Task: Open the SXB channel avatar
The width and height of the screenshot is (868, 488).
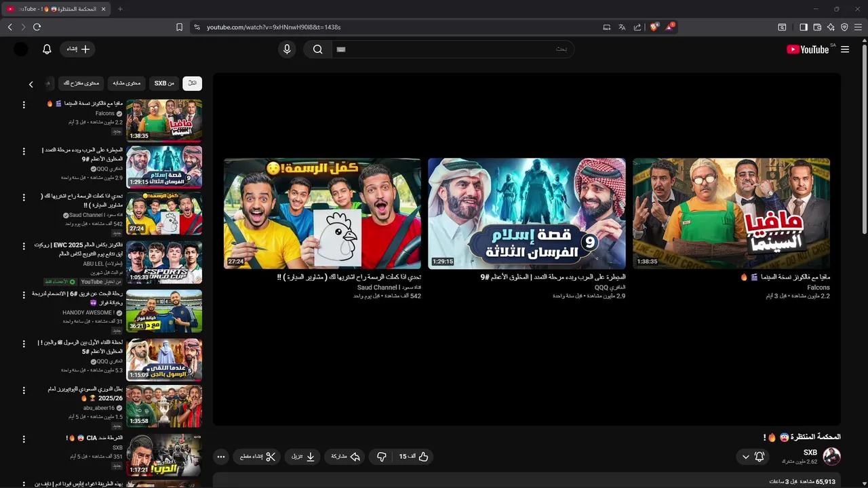Action: coord(831,456)
